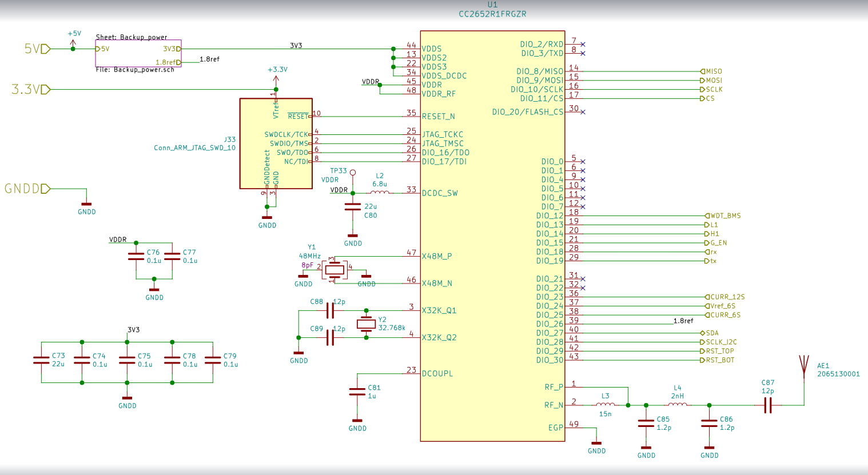
Task: Click the no-connect mark on DIO_2/RXD
Action: coord(583,45)
